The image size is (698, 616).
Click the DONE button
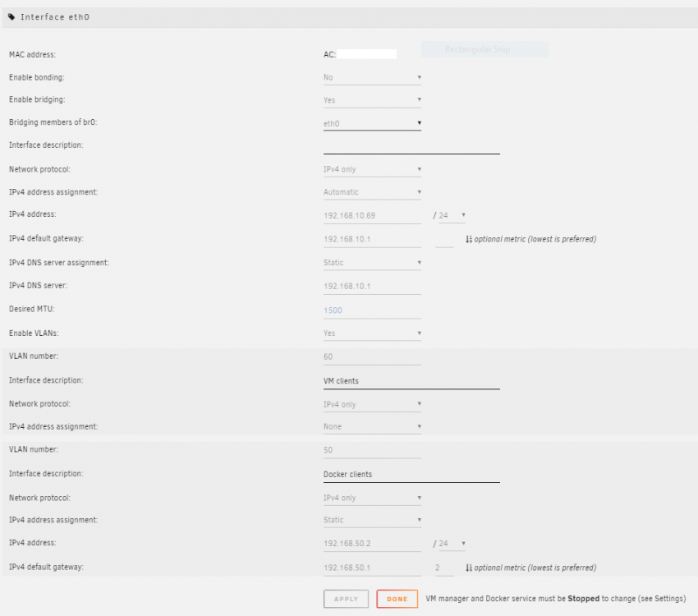coord(397,599)
